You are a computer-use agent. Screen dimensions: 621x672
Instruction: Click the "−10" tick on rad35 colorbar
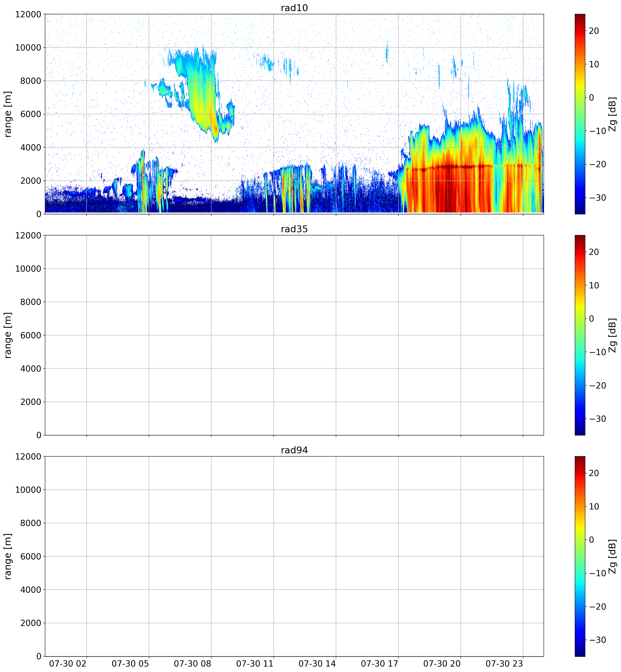point(598,352)
